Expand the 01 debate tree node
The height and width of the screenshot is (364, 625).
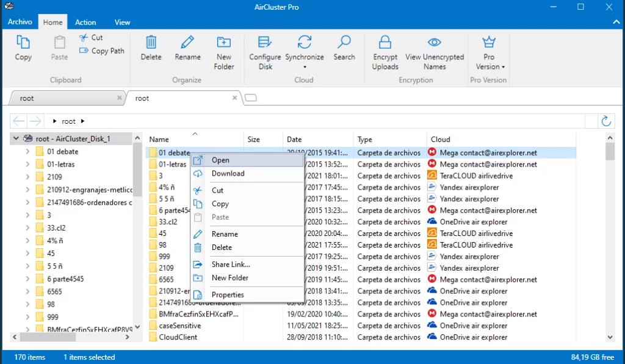point(27,151)
